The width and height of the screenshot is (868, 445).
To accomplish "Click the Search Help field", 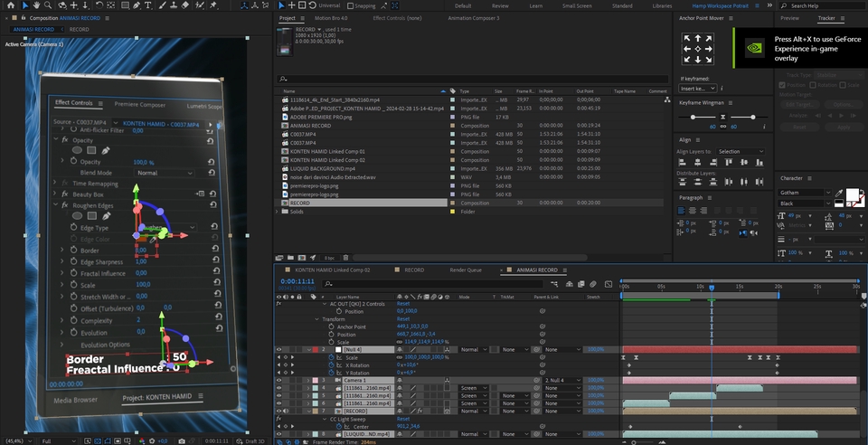I will click(x=822, y=5).
